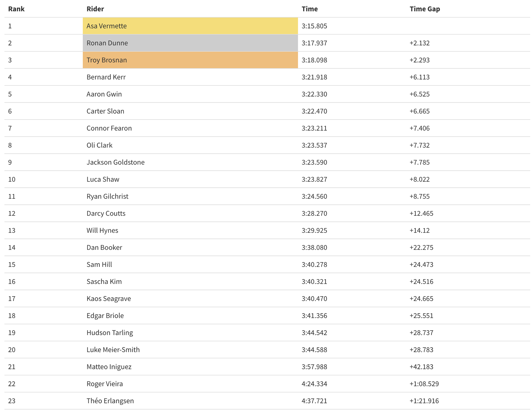Select Troy Brosnan's bronze highlighted cell
This screenshot has height=410, width=532.
tap(190, 60)
